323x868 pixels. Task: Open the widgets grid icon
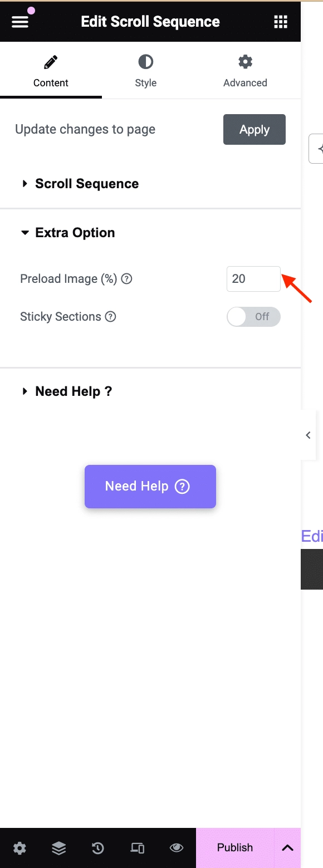[x=281, y=22]
